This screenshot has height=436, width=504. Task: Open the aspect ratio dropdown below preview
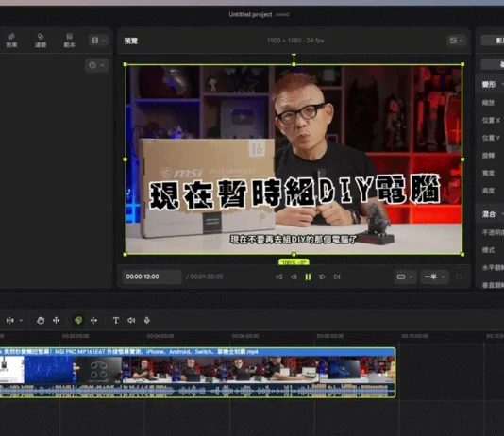click(x=405, y=277)
